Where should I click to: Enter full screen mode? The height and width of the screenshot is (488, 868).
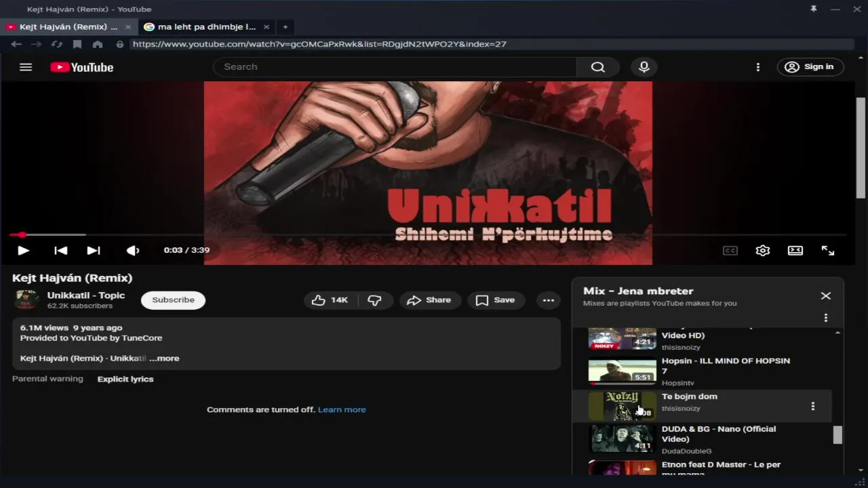[828, 250]
